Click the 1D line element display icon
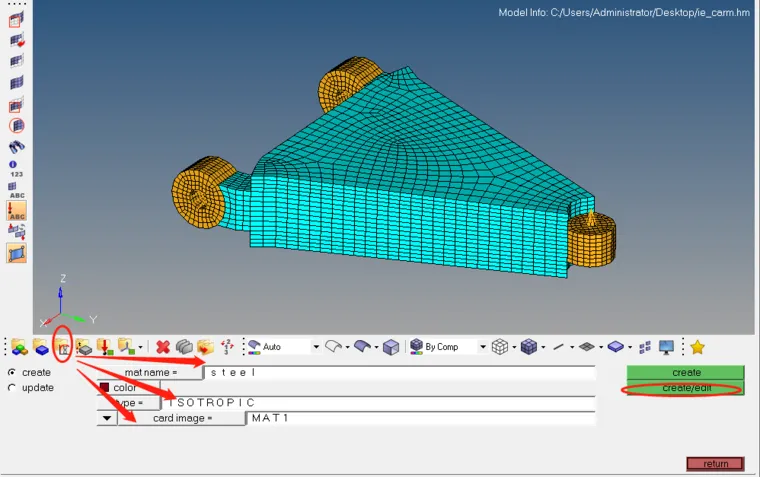This screenshot has height=477, width=760. coord(558,347)
